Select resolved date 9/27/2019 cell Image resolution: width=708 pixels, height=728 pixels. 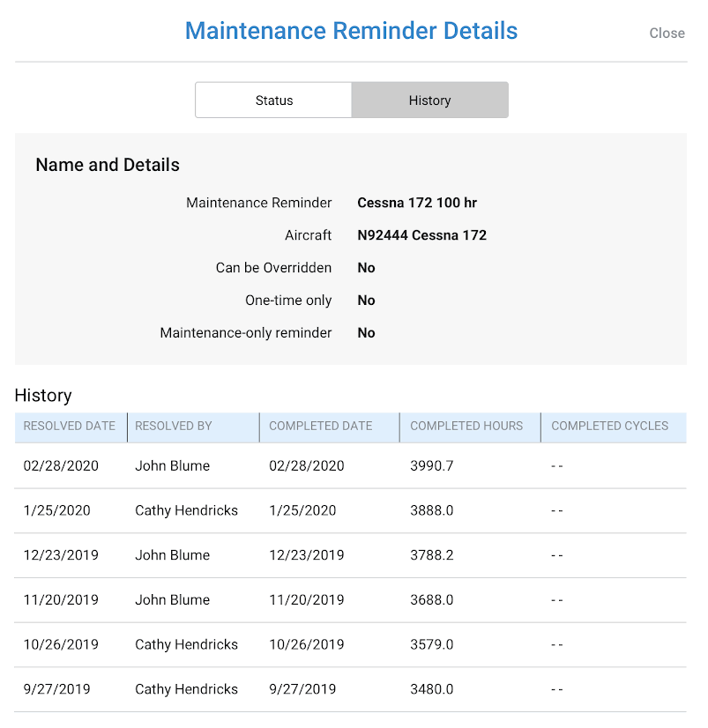pyautogui.click(x=56, y=689)
